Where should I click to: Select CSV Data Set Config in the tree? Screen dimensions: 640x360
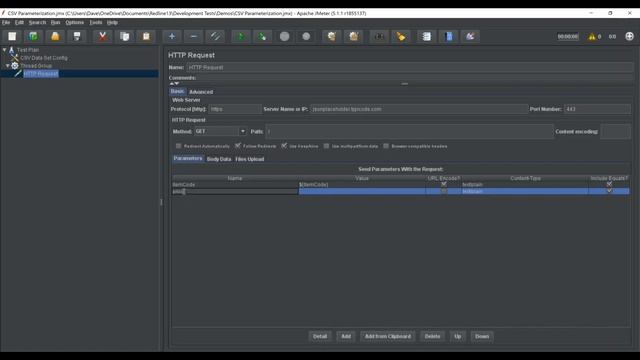click(x=44, y=58)
